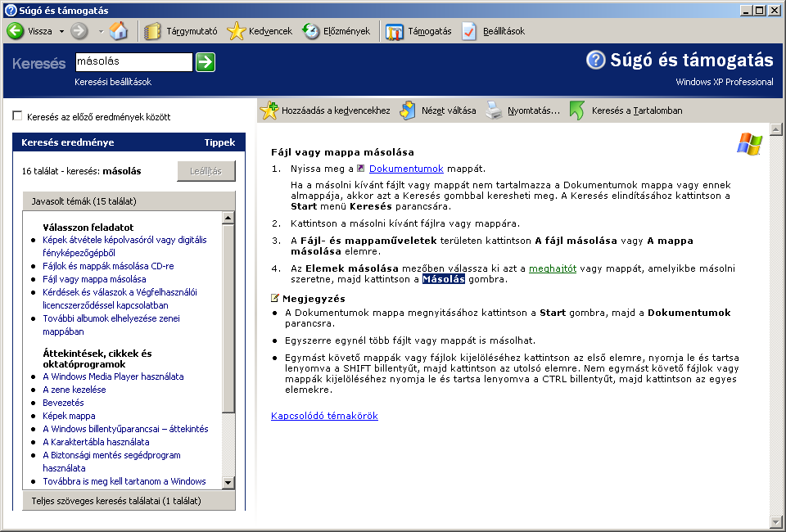Click the Hozzáadás a kedvencekhez star icon

269,110
